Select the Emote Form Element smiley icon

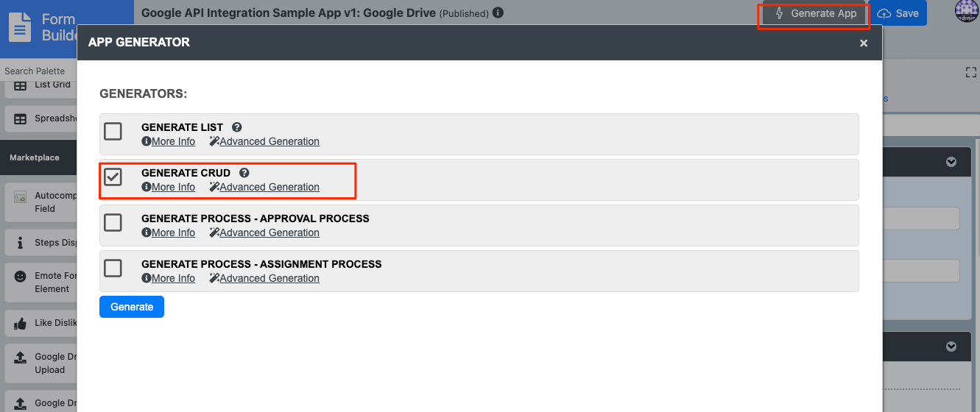coord(21,277)
